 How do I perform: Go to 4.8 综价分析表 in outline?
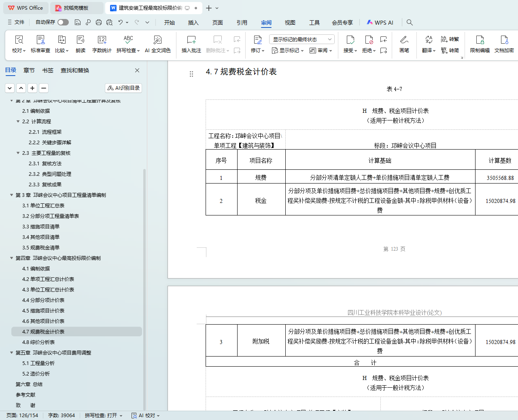(x=38, y=342)
